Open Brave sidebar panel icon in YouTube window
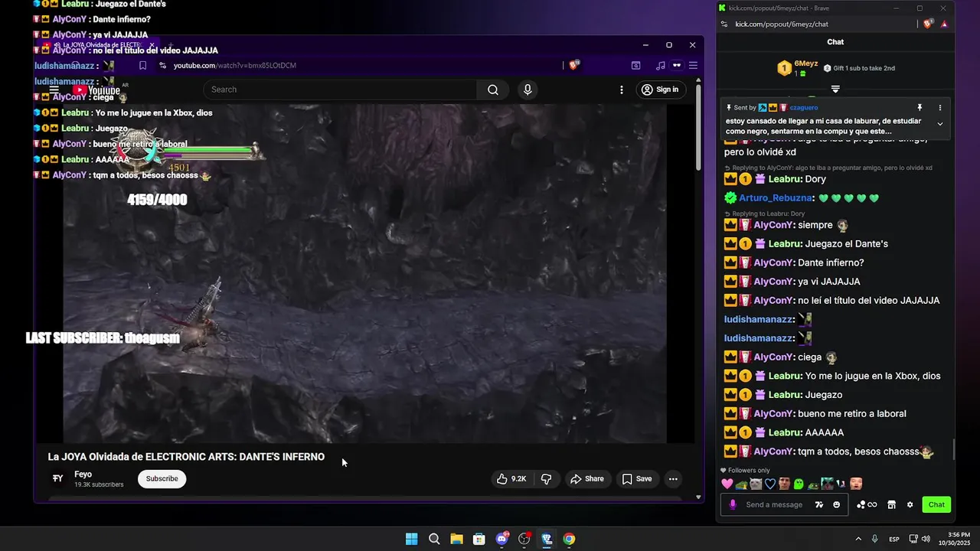980x551 pixels. tap(635, 66)
